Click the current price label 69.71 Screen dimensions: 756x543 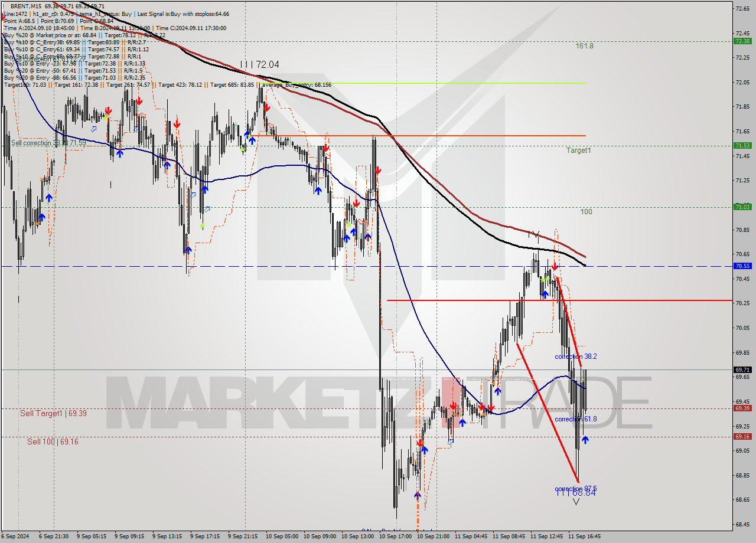[x=742, y=370]
